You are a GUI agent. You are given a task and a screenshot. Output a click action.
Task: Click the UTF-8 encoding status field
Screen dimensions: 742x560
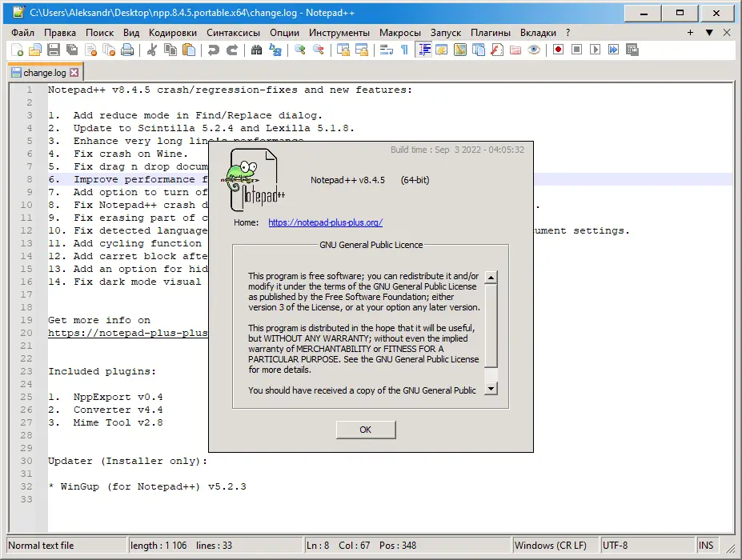click(x=647, y=546)
